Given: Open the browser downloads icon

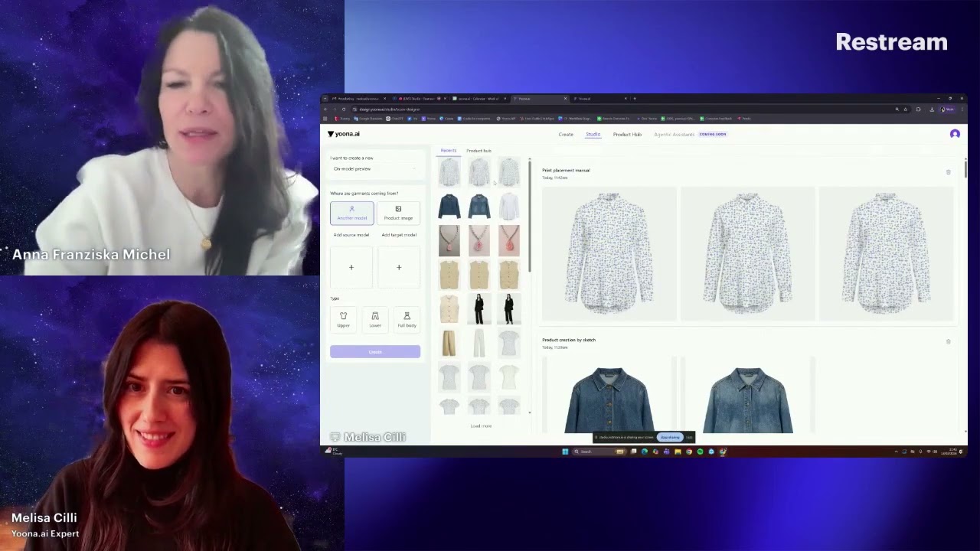Looking at the screenshot, I should pyautogui.click(x=932, y=109).
